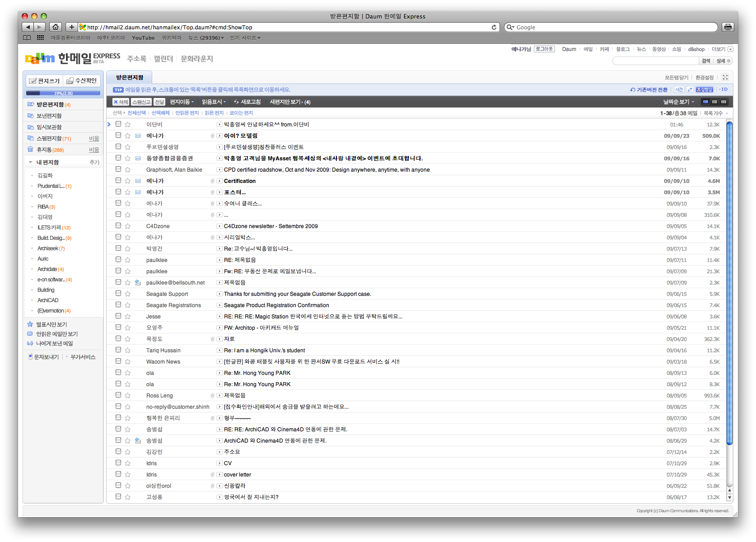Click the fullscreen expand icon near 환경설정

[x=725, y=77]
